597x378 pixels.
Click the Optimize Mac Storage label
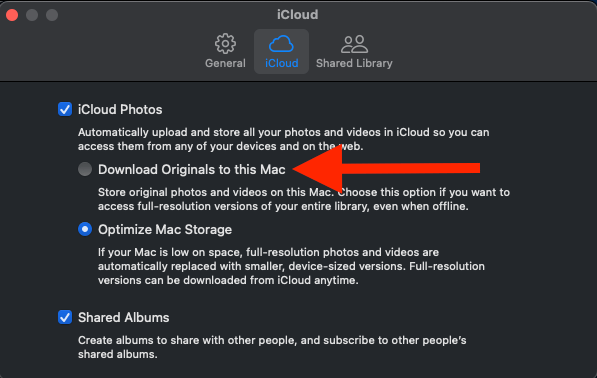click(x=165, y=230)
